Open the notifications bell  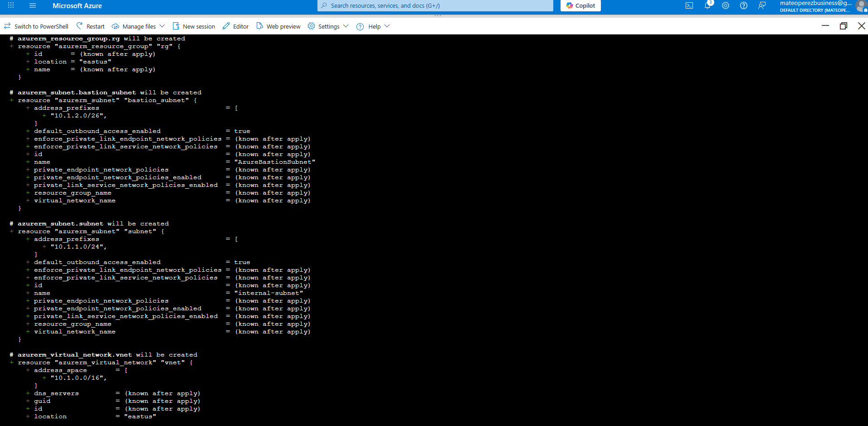(x=708, y=6)
